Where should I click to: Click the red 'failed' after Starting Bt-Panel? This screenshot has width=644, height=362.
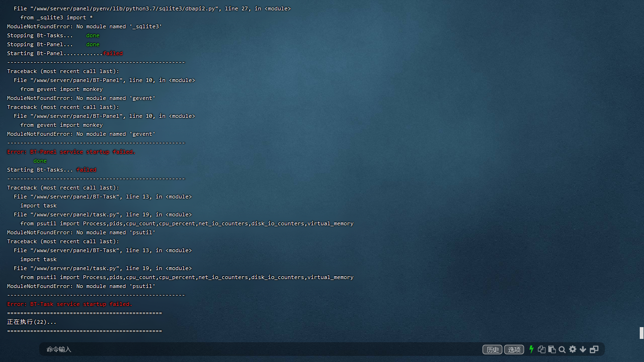tap(113, 53)
